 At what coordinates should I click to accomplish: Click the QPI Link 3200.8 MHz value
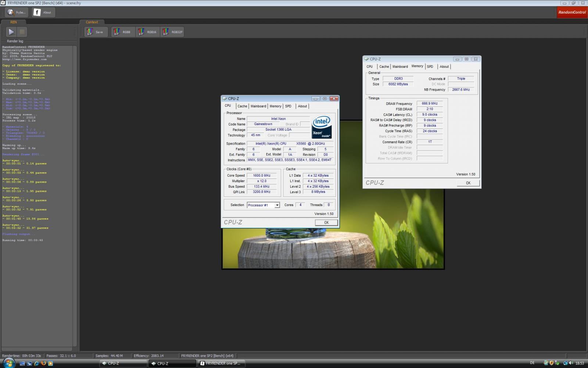coord(262,192)
